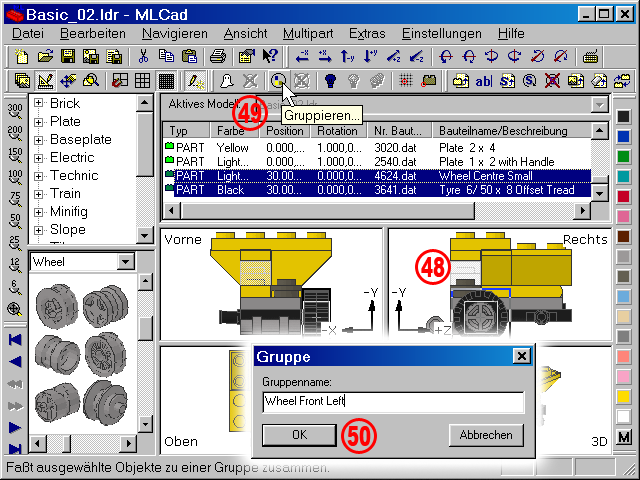Click the rotation step 'S' circle icon
The height and width of the screenshot is (480, 640).
tap(529, 81)
